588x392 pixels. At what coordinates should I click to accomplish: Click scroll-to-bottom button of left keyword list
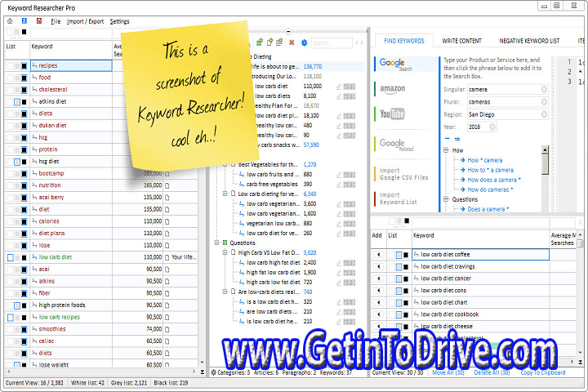203,372
